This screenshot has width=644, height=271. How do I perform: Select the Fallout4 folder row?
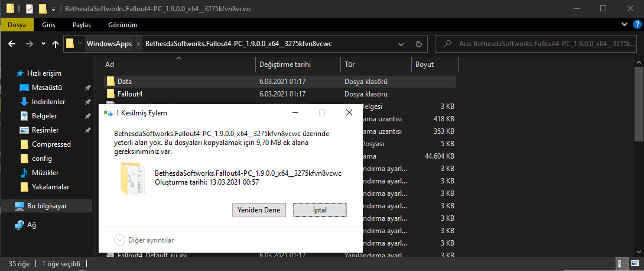point(279,93)
